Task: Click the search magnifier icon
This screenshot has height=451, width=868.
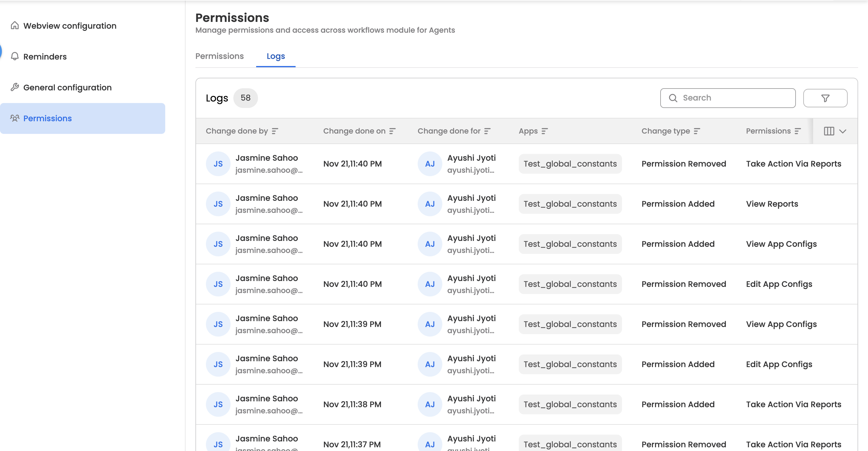Action: point(673,98)
